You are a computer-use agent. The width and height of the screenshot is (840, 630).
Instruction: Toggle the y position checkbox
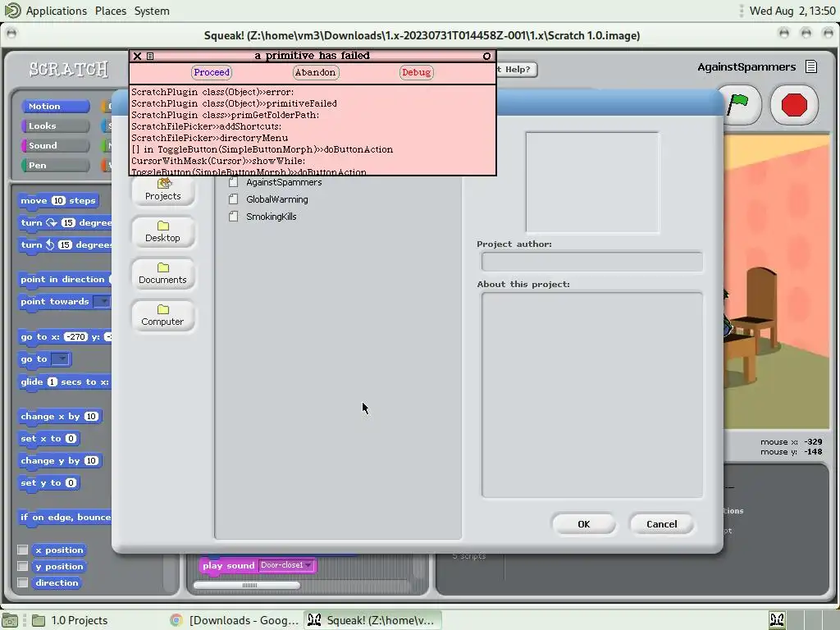pos(22,566)
